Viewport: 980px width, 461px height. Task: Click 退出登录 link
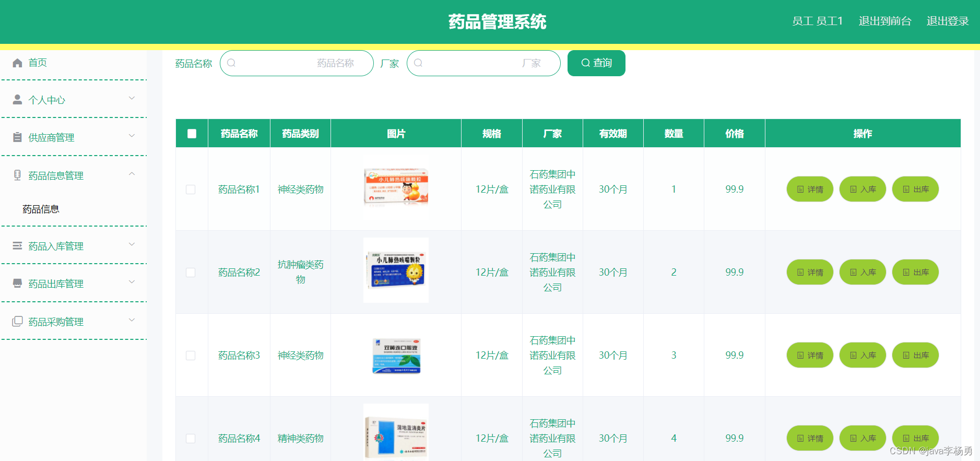(x=948, y=21)
